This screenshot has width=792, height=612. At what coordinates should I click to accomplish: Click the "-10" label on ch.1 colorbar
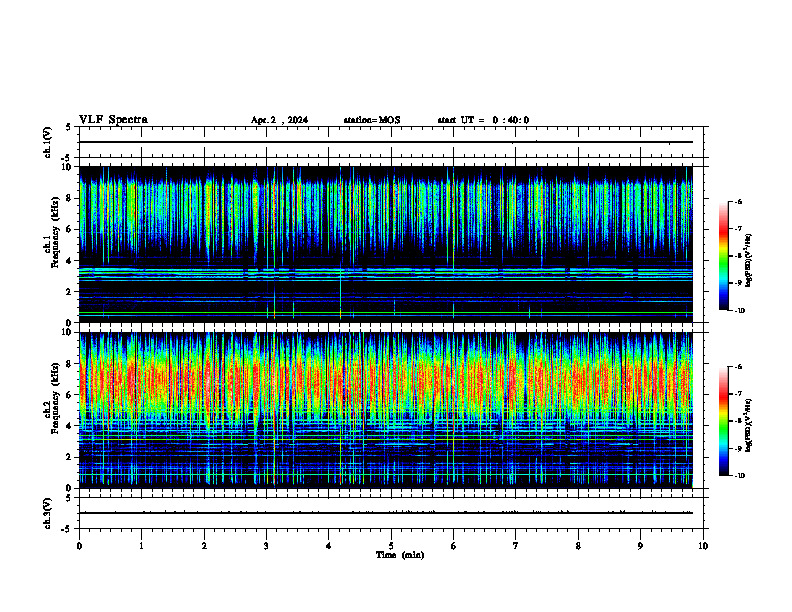(x=739, y=311)
